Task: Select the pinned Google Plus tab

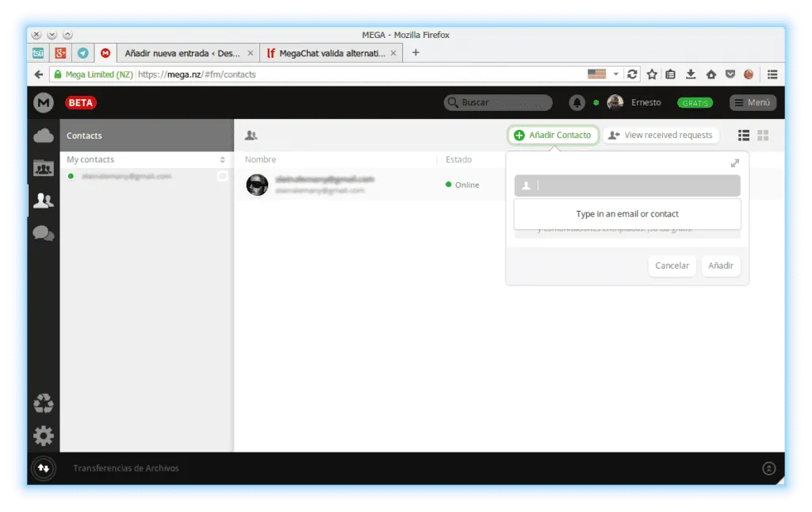Action: tap(60, 53)
